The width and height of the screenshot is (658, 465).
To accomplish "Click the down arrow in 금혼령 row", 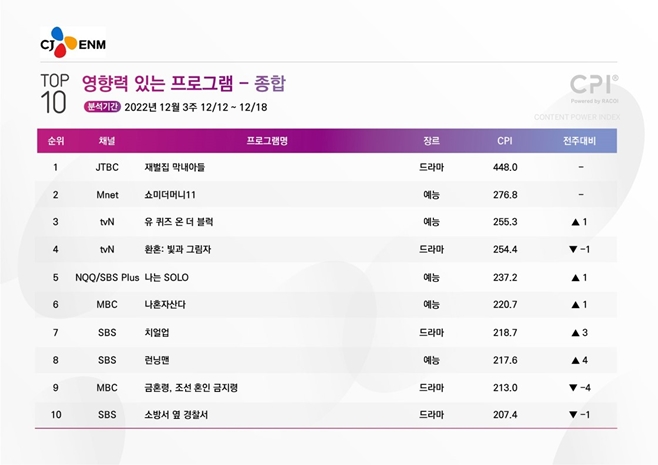I will click(573, 387).
